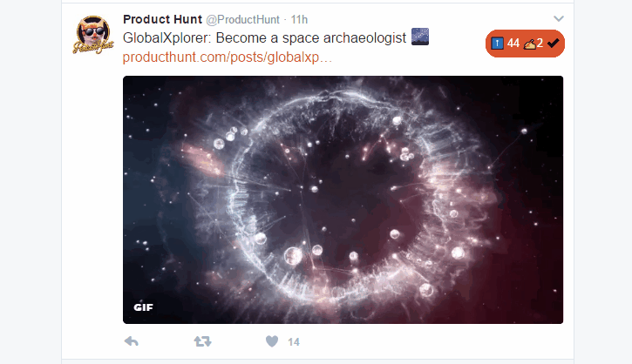Image resolution: width=632 pixels, height=364 pixels.
Task: Open the @ProductHunt handle profile
Action: 242,19
